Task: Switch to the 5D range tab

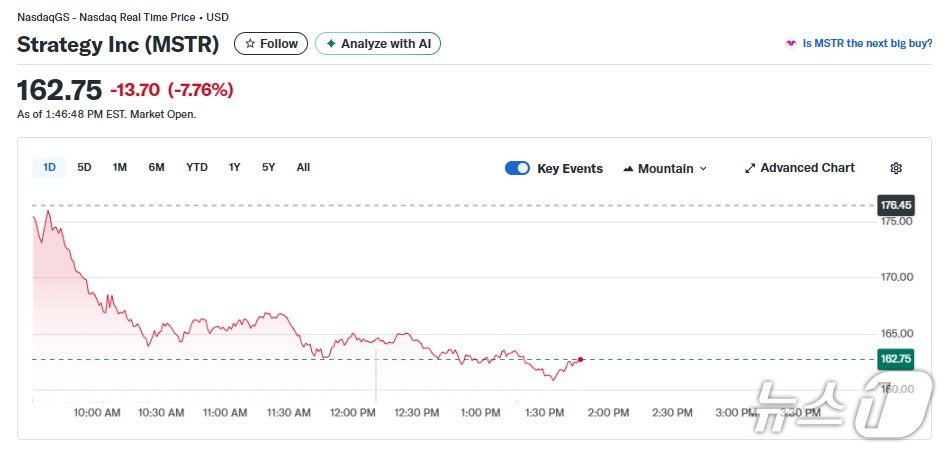Action: [85, 167]
